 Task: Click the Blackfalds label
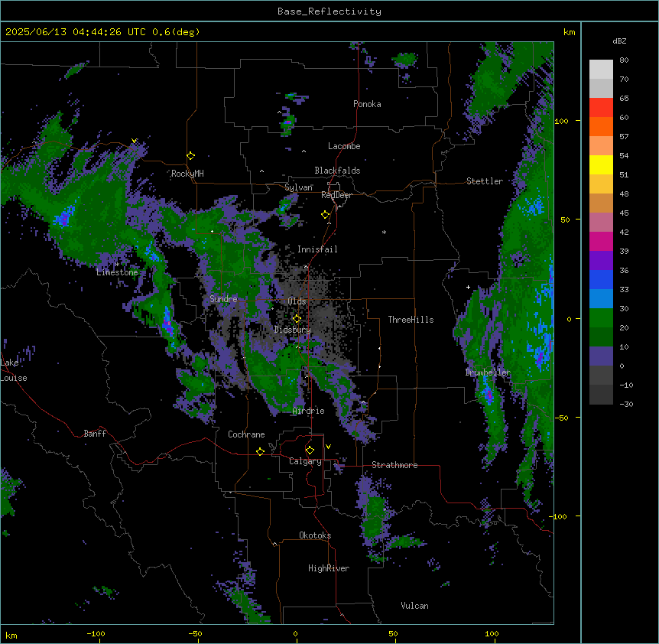pos(337,171)
